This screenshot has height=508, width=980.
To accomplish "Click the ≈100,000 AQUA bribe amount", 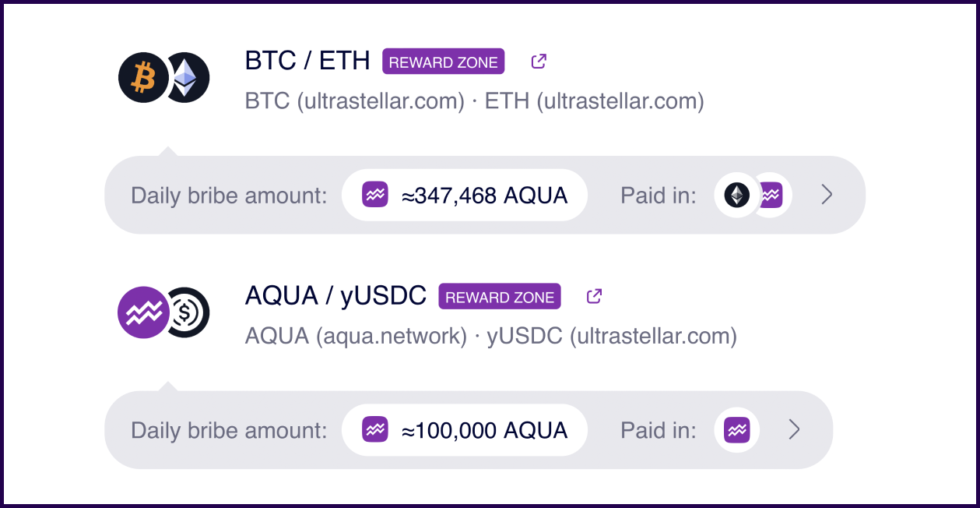I will (x=484, y=430).
